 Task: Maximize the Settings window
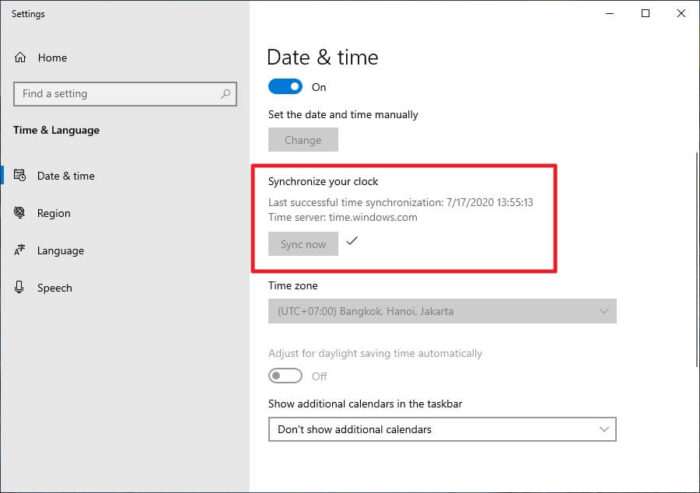pos(646,13)
